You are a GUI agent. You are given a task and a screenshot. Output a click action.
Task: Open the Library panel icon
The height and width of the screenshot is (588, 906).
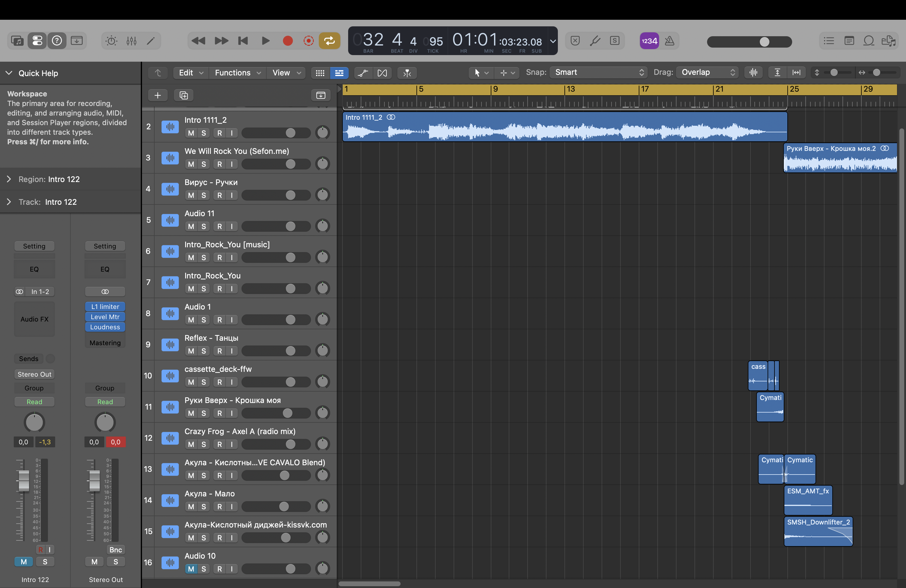[17, 41]
